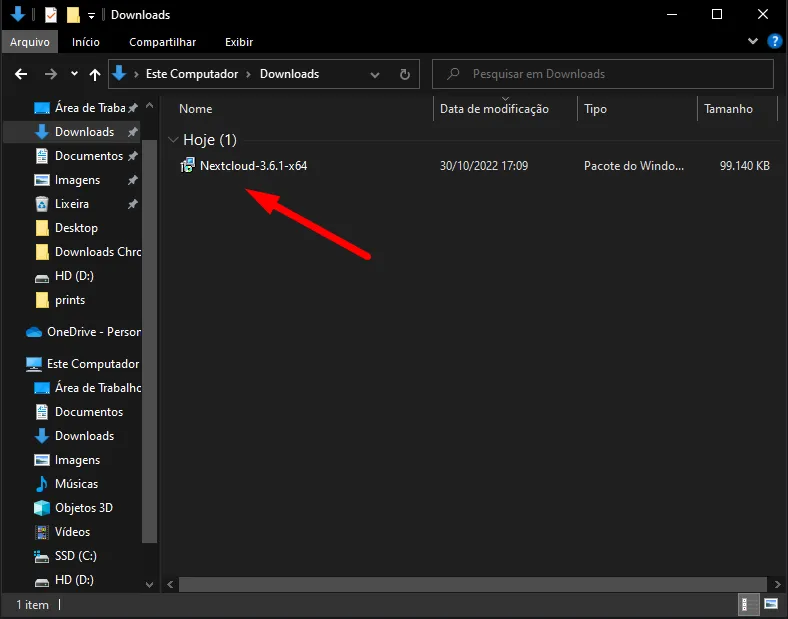The height and width of the screenshot is (619, 788).
Task: Open the Arquivo menu
Action: [x=30, y=42]
